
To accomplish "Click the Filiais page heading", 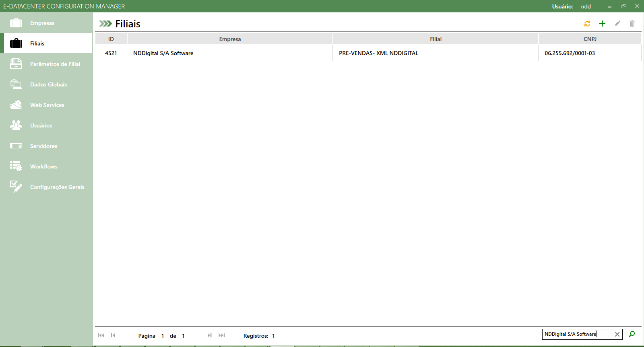I will [128, 24].
